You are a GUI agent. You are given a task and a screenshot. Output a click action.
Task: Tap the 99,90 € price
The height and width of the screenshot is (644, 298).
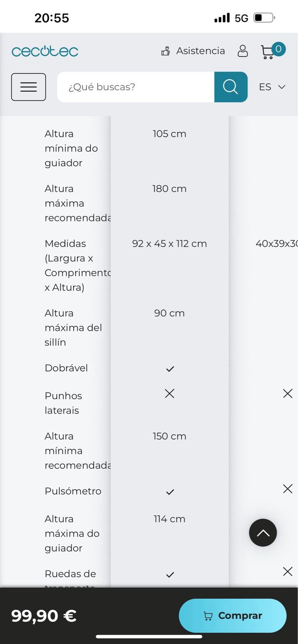44,616
